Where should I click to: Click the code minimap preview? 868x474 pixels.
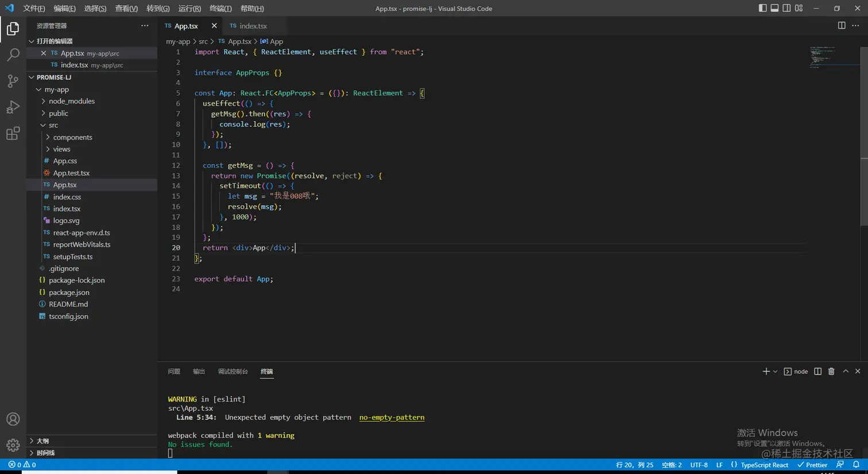click(834, 57)
